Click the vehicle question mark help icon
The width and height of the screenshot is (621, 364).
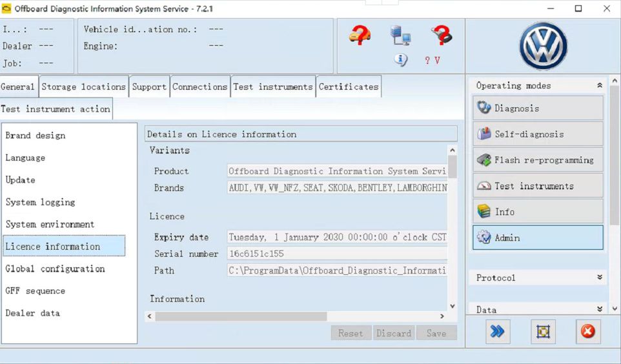360,35
